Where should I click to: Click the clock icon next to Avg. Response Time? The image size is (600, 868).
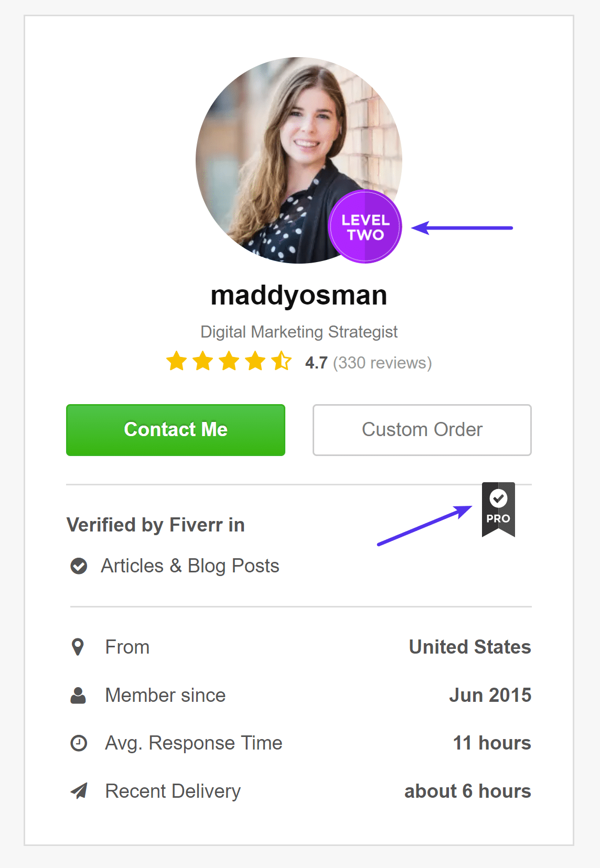coord(78,743)
